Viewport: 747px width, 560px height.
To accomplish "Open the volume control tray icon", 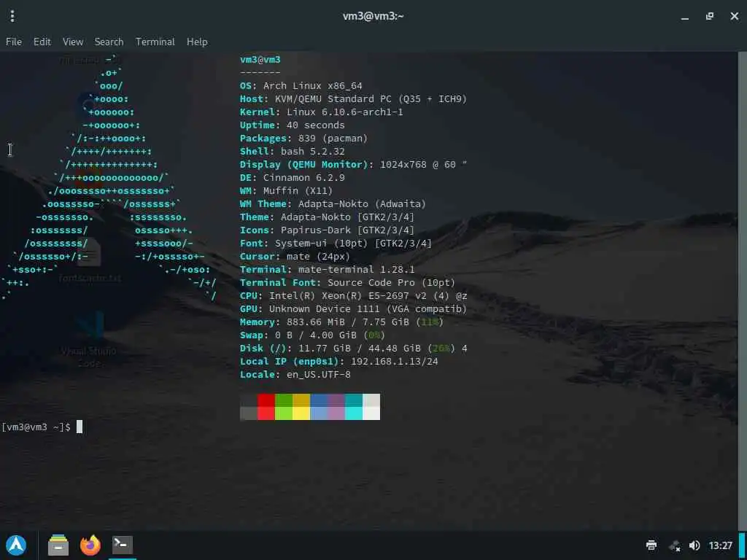I will [x=694, y=545].
